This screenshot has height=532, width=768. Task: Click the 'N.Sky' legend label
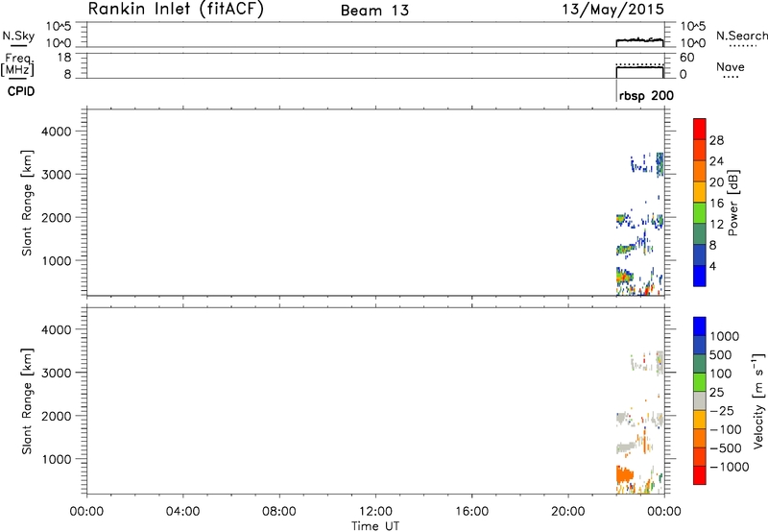[18, 36]
